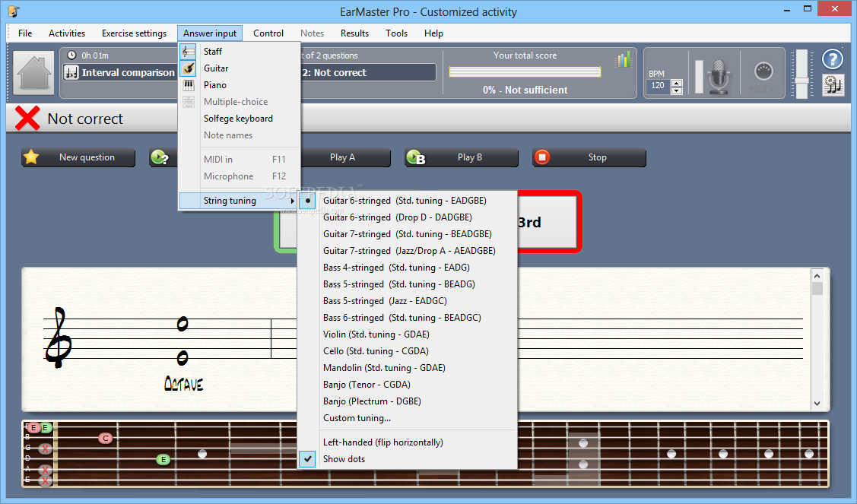
Task: Click the play question button with question mark
Action: 164,157
